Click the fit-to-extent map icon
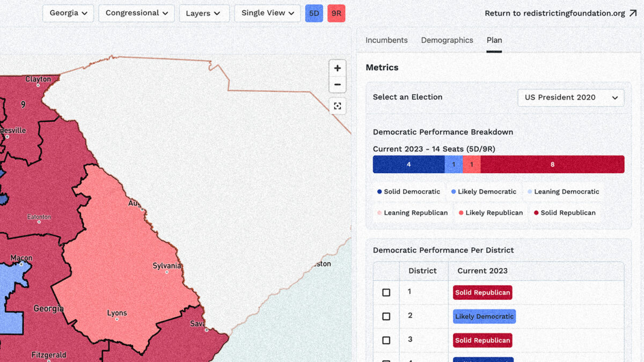Viewport: 644px width, 362px height. (337, 106)
